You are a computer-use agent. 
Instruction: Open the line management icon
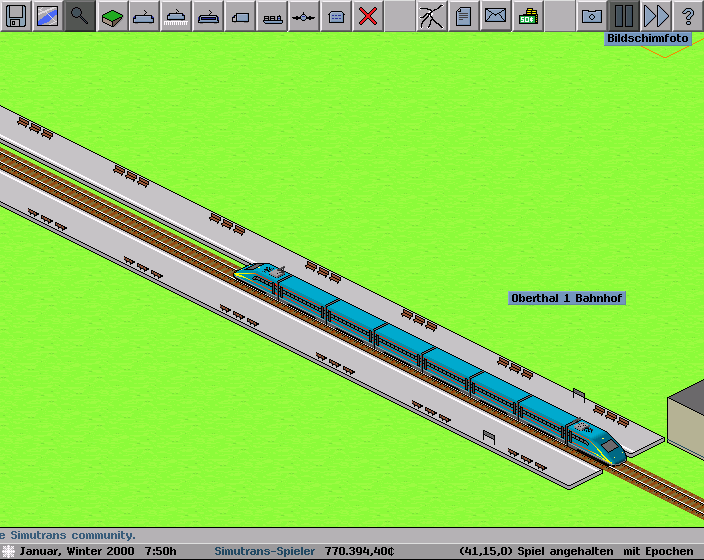pyautogui.click(x=432, y=15)
